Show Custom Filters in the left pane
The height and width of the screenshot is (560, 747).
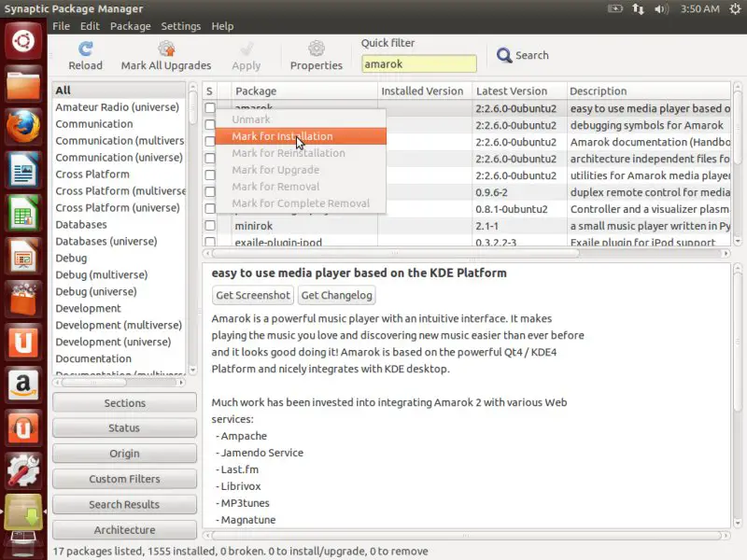(124, 479)
